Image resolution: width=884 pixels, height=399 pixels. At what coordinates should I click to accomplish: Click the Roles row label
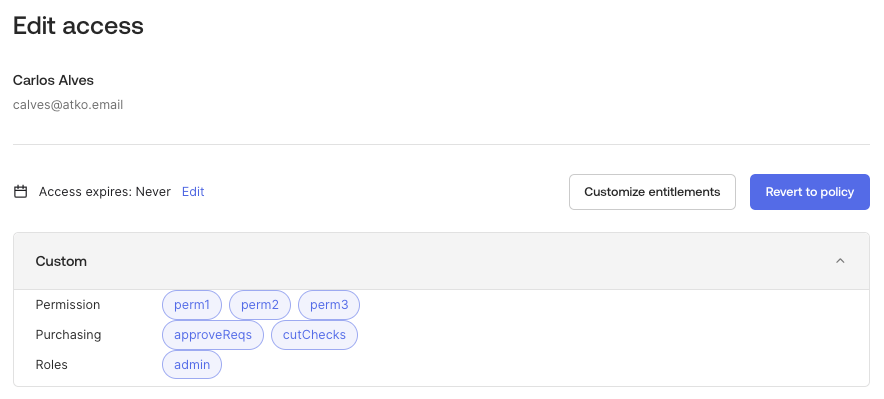pyautogui.click(x=51, y=365)
